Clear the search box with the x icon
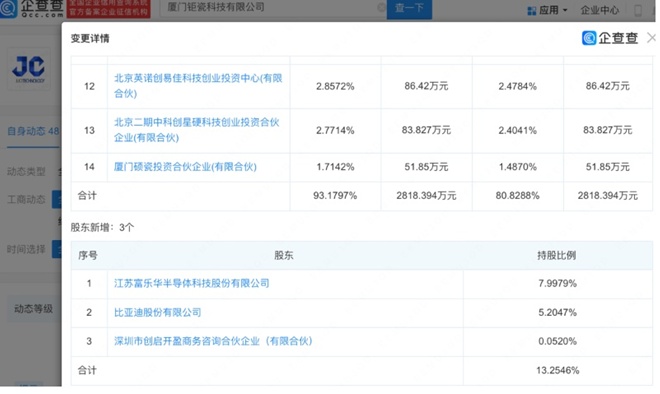 (381, 8)
